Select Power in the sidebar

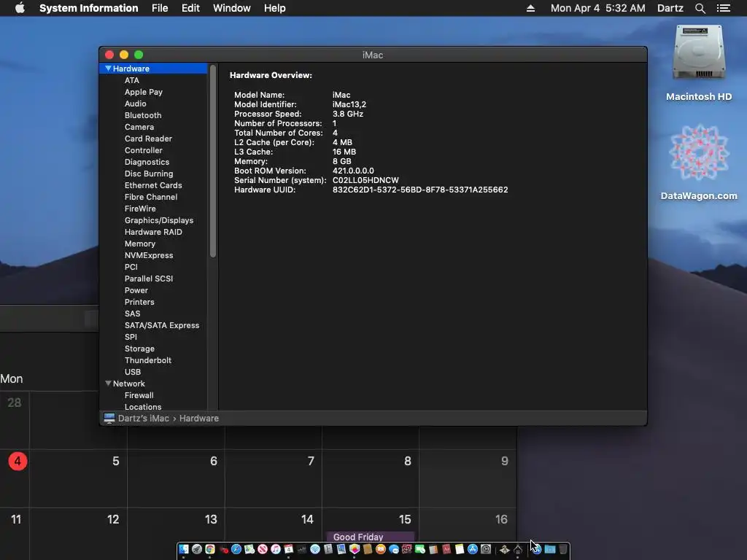(x=136, y=290)
